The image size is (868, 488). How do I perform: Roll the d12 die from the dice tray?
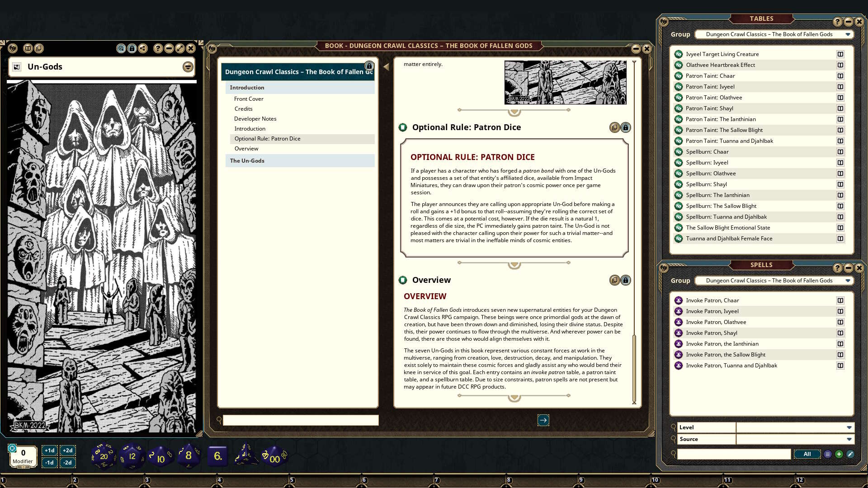pos(132,456)
